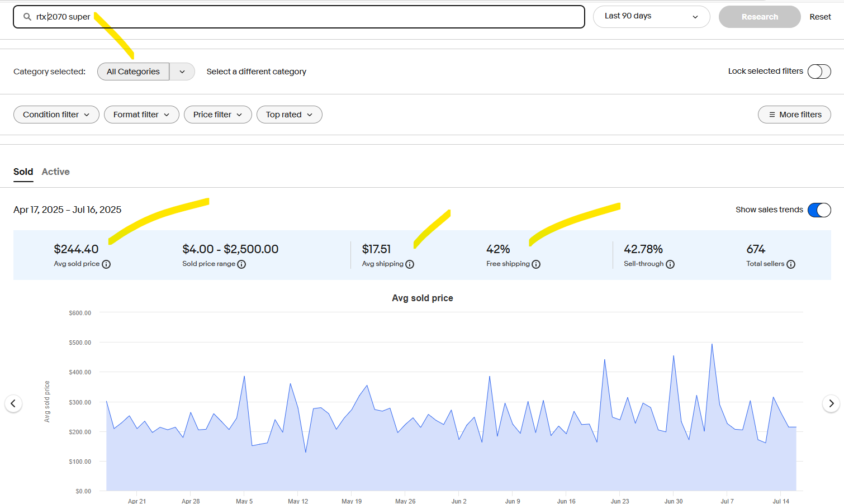The height and width of the screenshot is (504, 844).
Task: Open Top rated dropdown
Action: pos(290,115)
